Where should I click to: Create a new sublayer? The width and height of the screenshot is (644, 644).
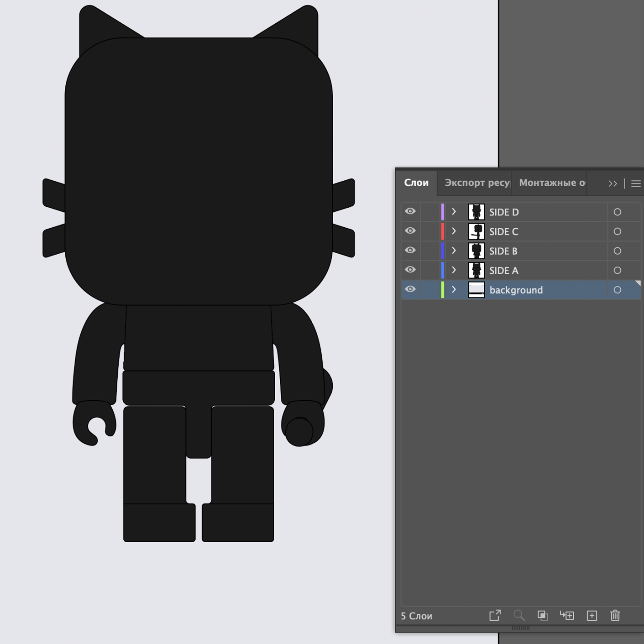click(567, 615)
